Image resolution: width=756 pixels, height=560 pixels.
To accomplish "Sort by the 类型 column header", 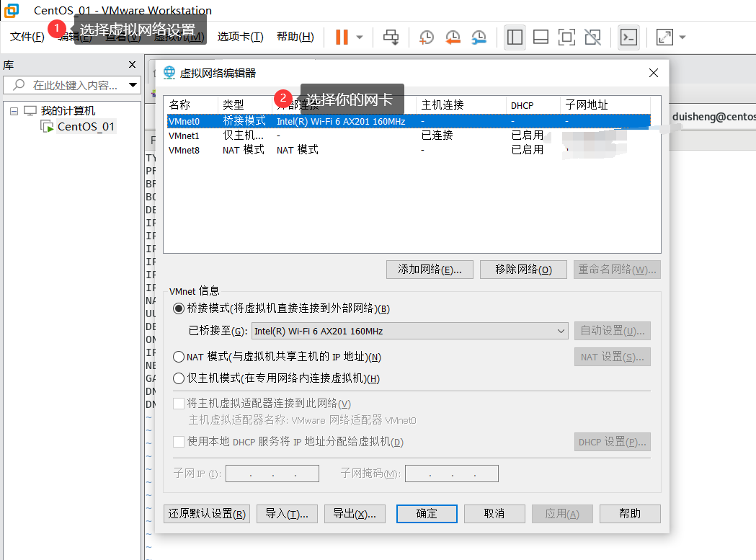I will (246, 105).
